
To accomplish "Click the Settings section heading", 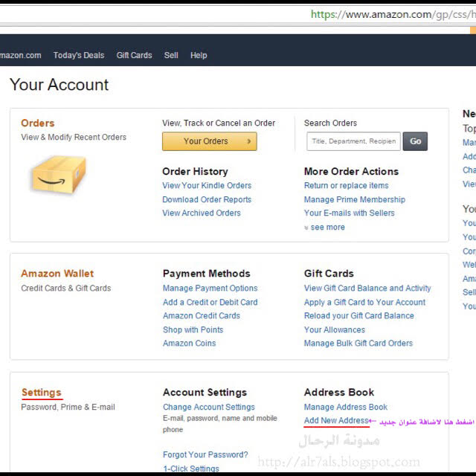I will tap(42, 392).
